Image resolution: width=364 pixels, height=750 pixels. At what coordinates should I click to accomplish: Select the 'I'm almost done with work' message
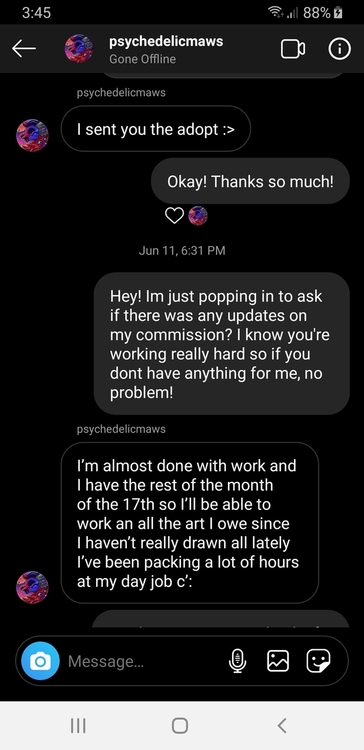190,522
